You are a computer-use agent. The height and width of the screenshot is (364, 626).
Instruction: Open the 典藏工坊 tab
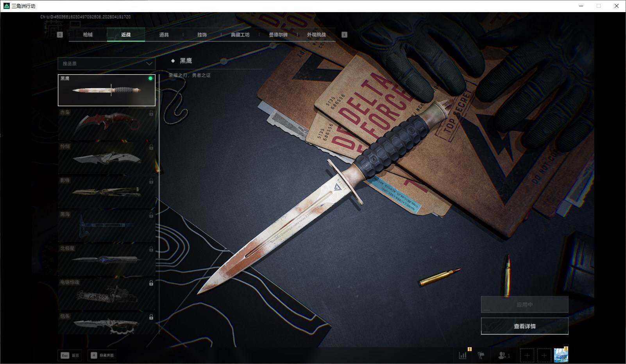240,35
